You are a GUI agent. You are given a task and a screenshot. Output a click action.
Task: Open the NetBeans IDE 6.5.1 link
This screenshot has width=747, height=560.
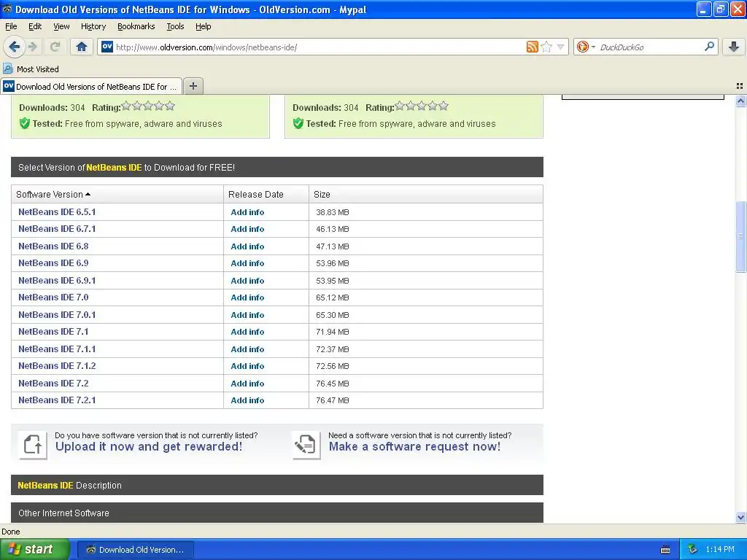(x=57, y=212)
